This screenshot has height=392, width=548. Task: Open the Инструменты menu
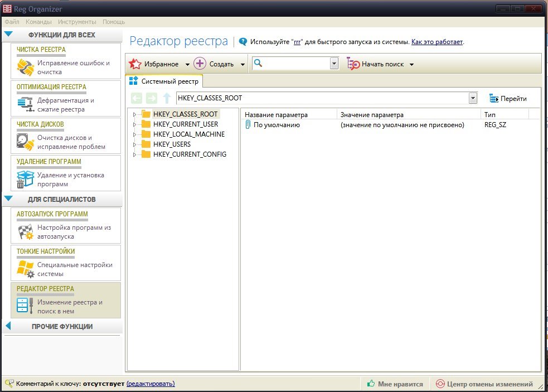pos(77,22)
